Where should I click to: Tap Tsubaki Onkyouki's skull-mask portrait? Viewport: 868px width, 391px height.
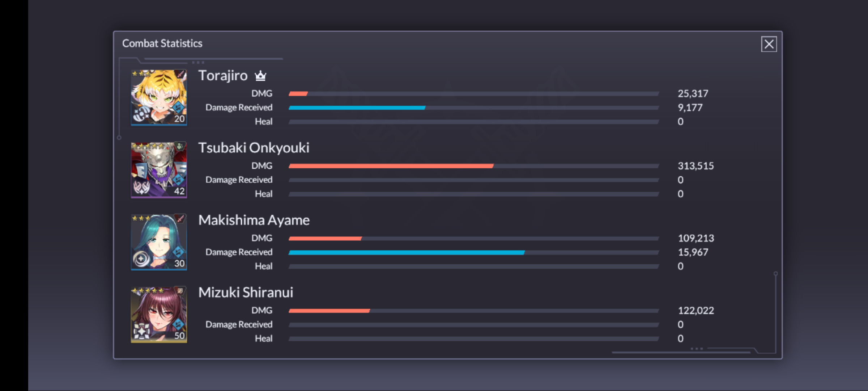coord(158,169)
